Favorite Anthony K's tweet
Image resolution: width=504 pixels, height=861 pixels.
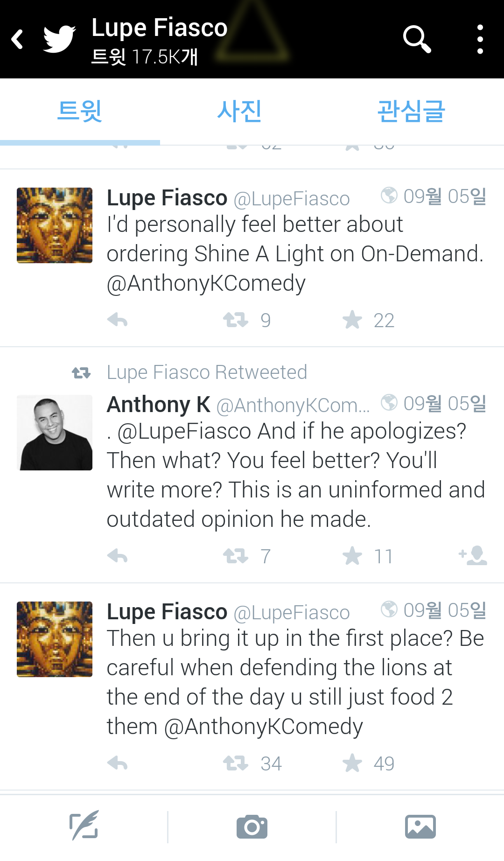coord(352,556)
